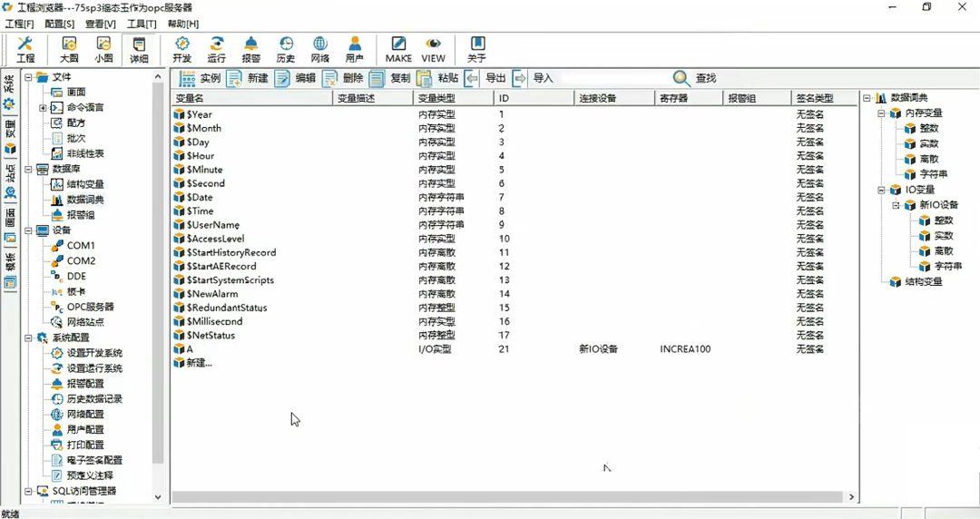Click the 导出 export toolbar button
Screen dimensions: 980x519
pos(485,78)
